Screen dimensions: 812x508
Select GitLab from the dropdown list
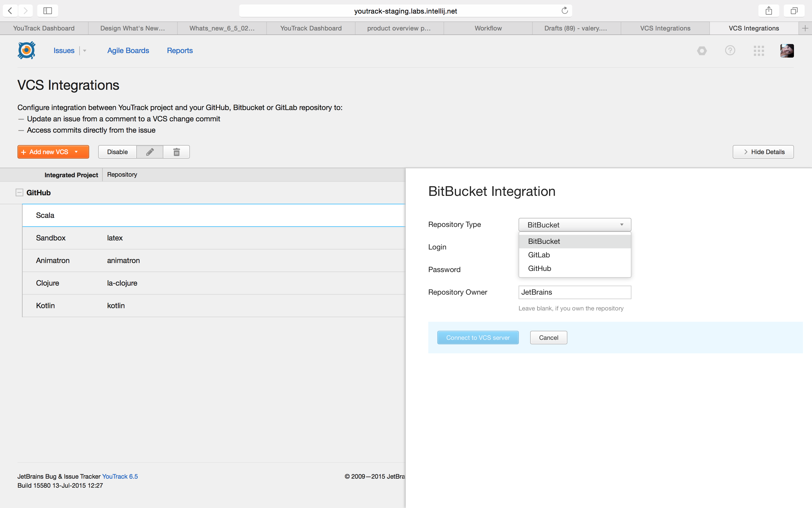tap(575, 255)
